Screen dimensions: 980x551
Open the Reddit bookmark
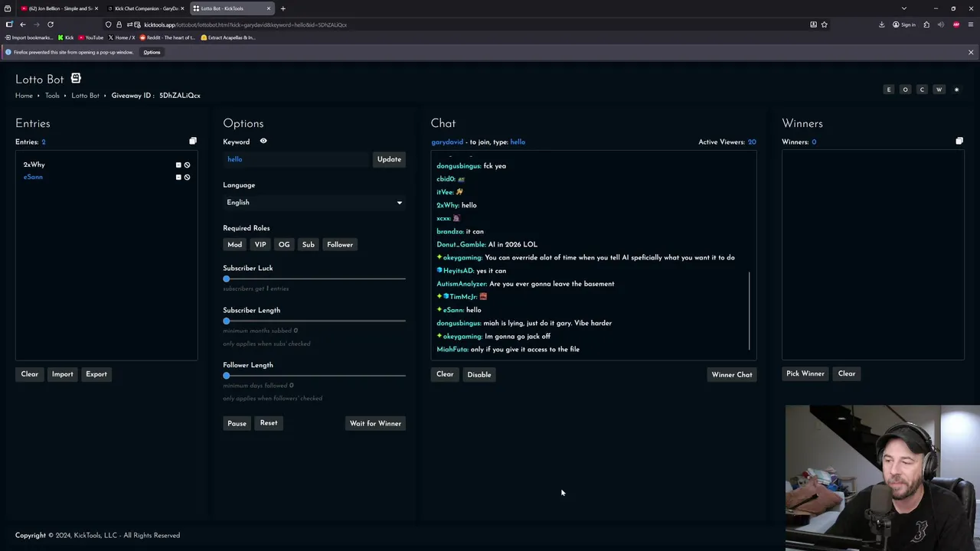(167, 37)
